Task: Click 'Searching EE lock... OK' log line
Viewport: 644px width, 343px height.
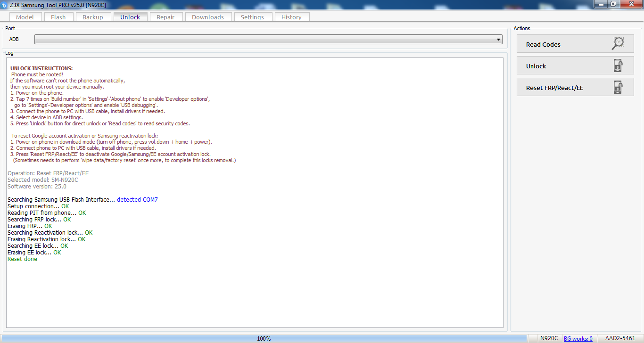Action: pos(38,246)
